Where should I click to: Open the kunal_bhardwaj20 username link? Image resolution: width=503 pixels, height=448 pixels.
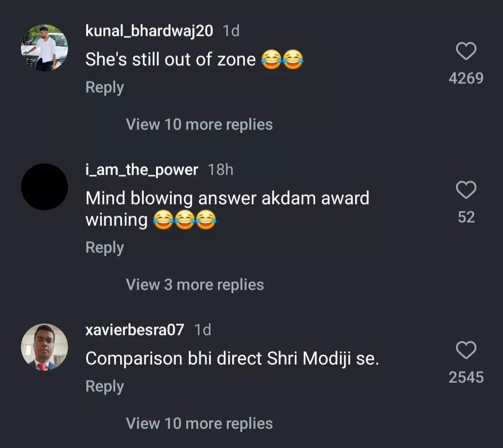click(x=149, y=31)
